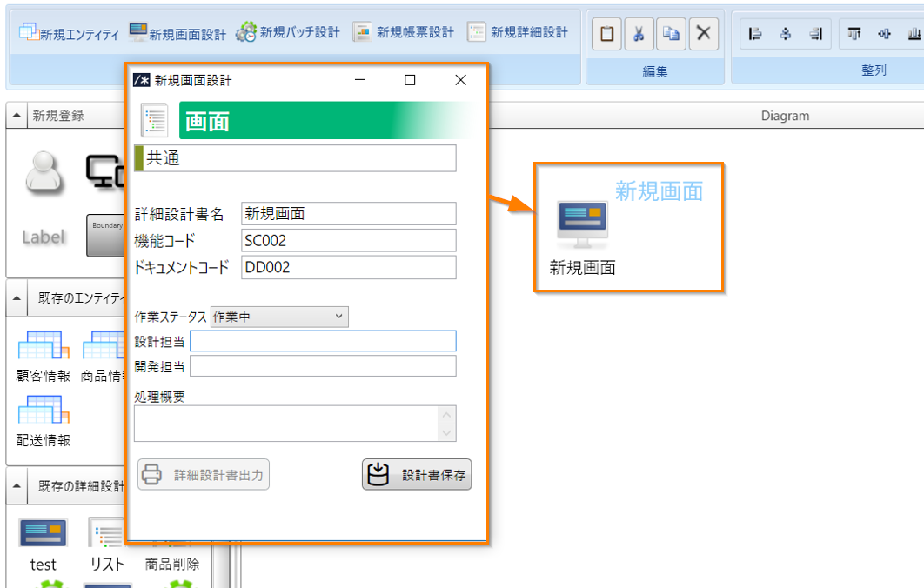Screen dimensions: 924x588
Task: Collapse the 既存のエンティティ panel
Action: tap(17, 297)
